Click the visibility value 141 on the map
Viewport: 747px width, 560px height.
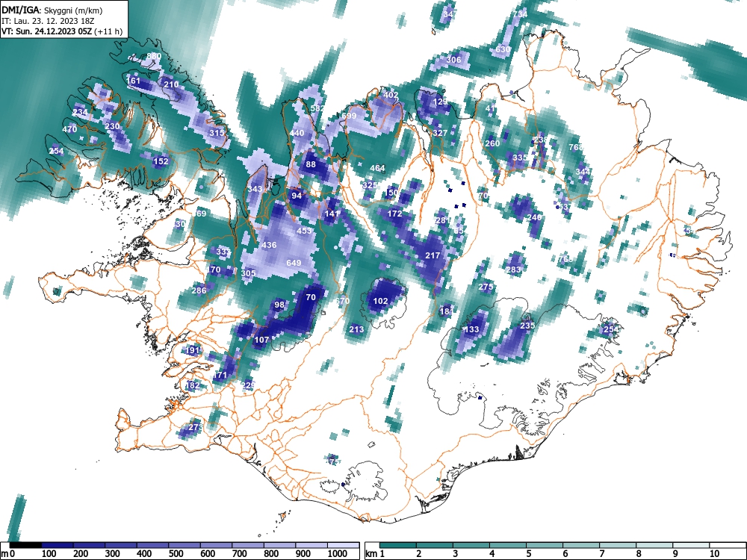tap(332, 214)
